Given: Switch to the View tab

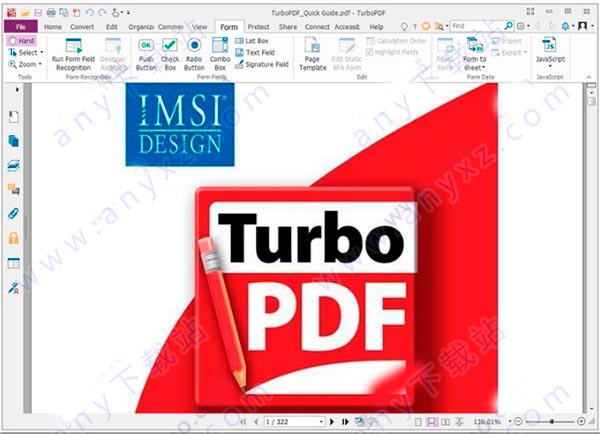Looking at the screenshot, I should 199,27.
